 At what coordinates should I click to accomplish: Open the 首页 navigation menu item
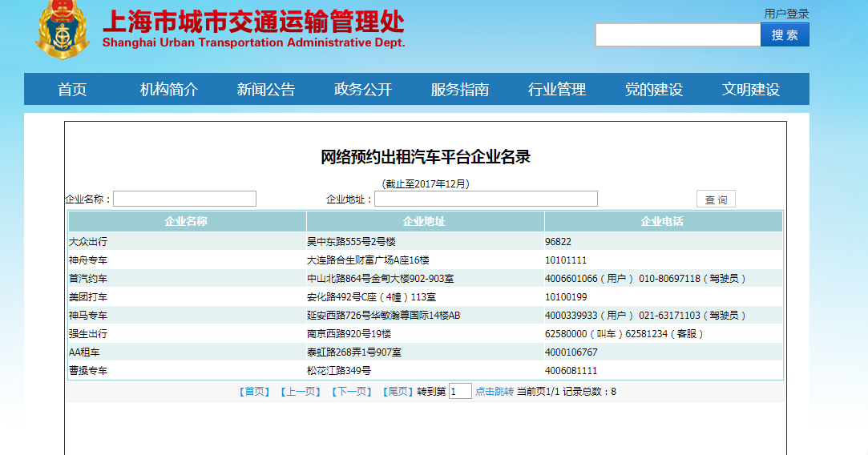tap(72, 89)
